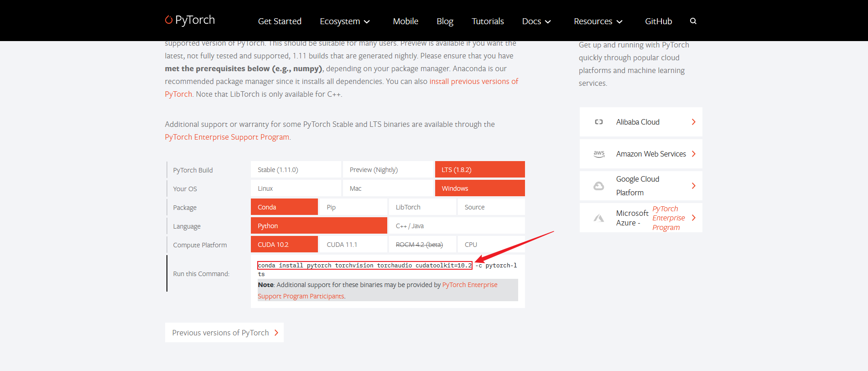Click the Microsoft Azure logo icon

pyautogui.click(x=599, y=218)
